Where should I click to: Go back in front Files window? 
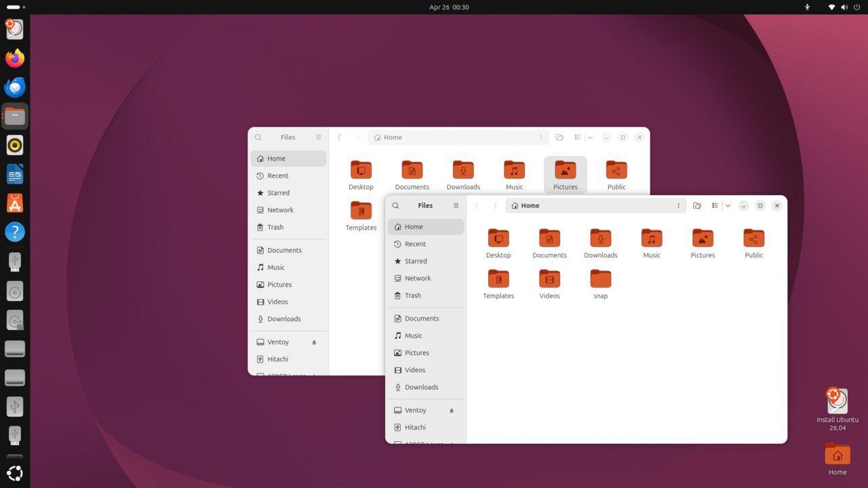point(477,205)
